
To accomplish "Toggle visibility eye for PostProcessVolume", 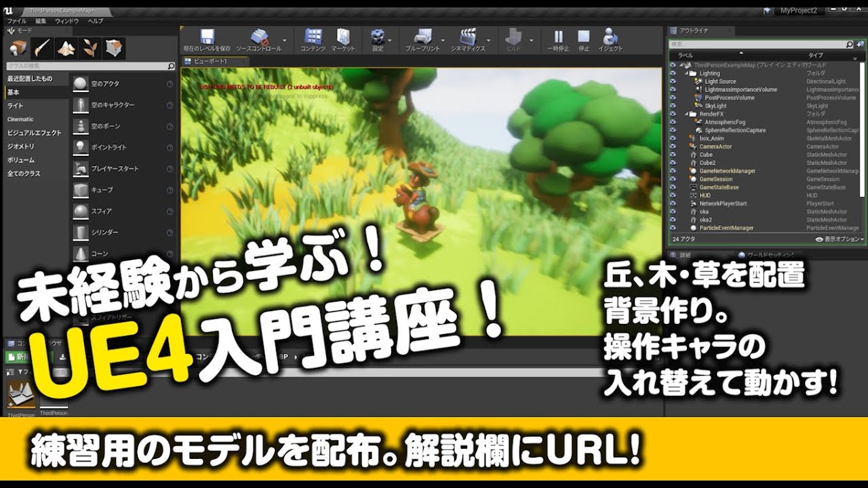I will point(673,98).
